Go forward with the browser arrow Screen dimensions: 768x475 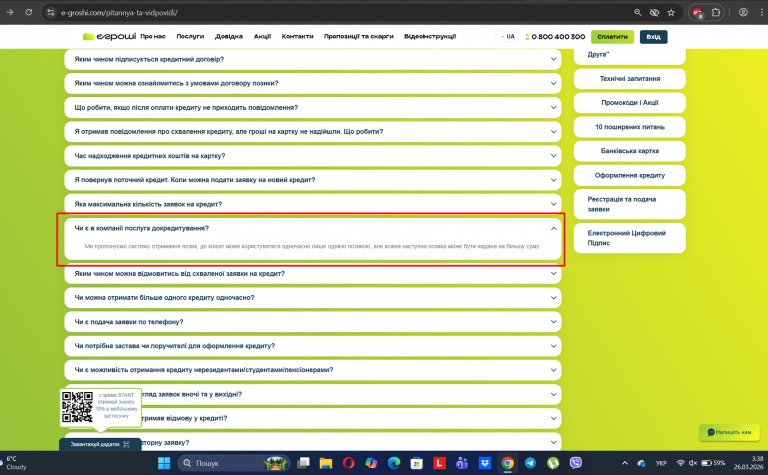coord(10,12)
